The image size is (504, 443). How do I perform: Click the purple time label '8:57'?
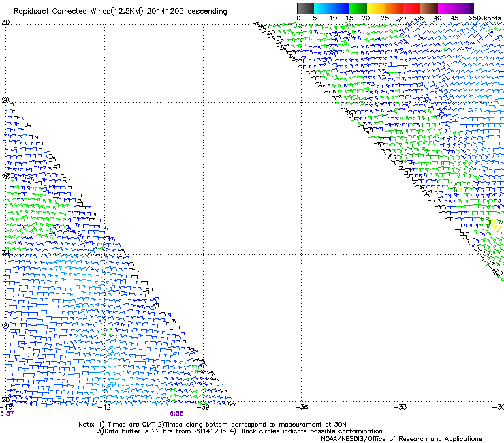[7, 414]
